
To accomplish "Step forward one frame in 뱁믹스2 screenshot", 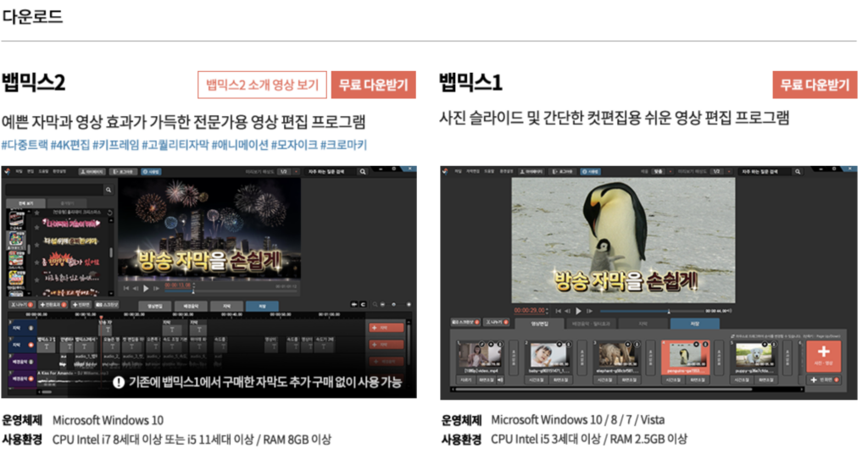I will coord(156,289).
